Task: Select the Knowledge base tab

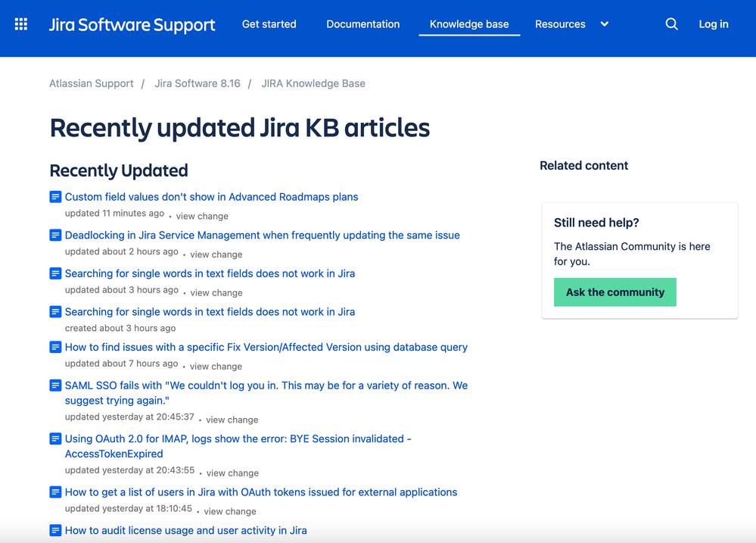Action: click(469, 24)
